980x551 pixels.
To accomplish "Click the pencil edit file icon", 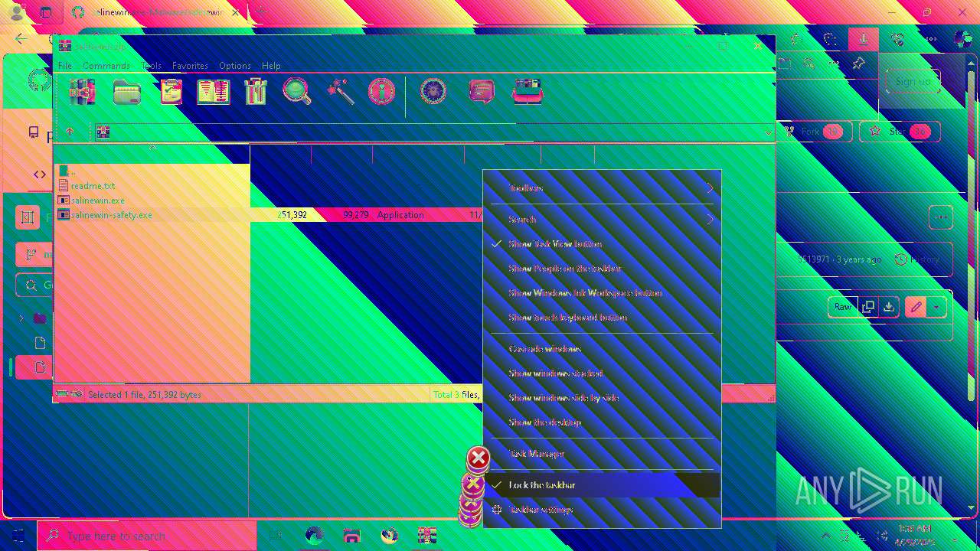I will pyautogui.click(x=916, y=307).
